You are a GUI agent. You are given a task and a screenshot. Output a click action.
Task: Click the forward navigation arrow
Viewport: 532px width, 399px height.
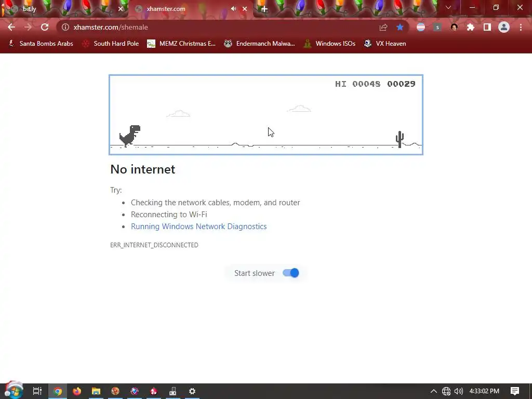tap(28, 27)
